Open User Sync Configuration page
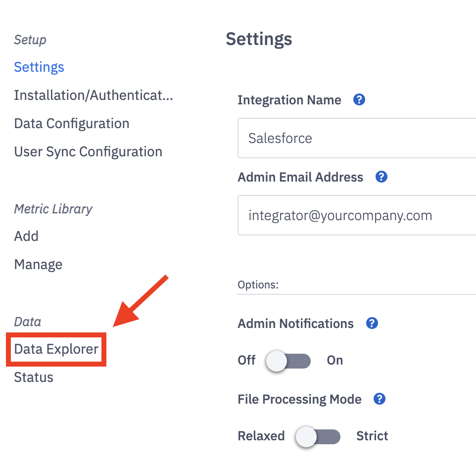The width and height of the screenshot is (476, 467). [88, 151]
